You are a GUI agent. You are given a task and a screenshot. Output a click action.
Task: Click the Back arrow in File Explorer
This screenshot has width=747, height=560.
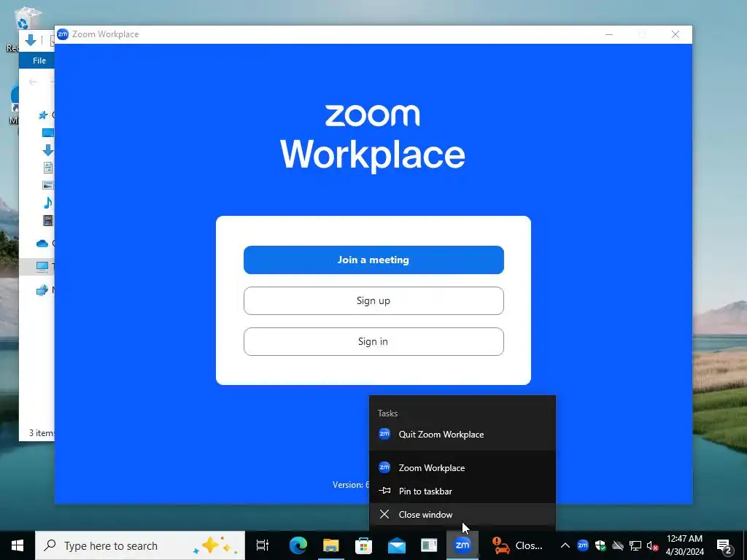tap(33, 82)
